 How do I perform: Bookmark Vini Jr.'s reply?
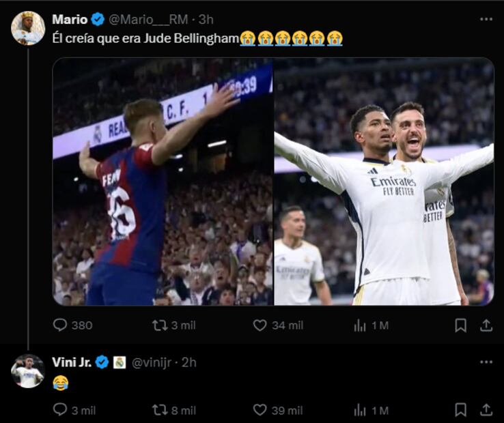pos(461,410)
